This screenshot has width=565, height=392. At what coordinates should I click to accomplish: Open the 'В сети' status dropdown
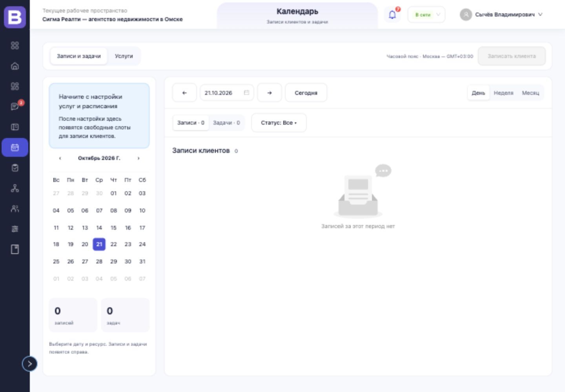tap(426, 15)
